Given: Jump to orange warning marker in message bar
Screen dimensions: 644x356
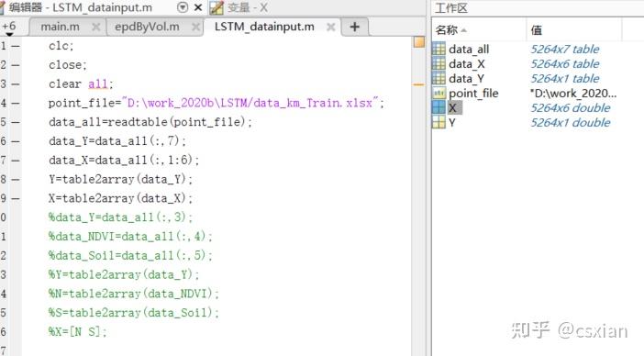Looking at the screenshot, I should [418, 84].
